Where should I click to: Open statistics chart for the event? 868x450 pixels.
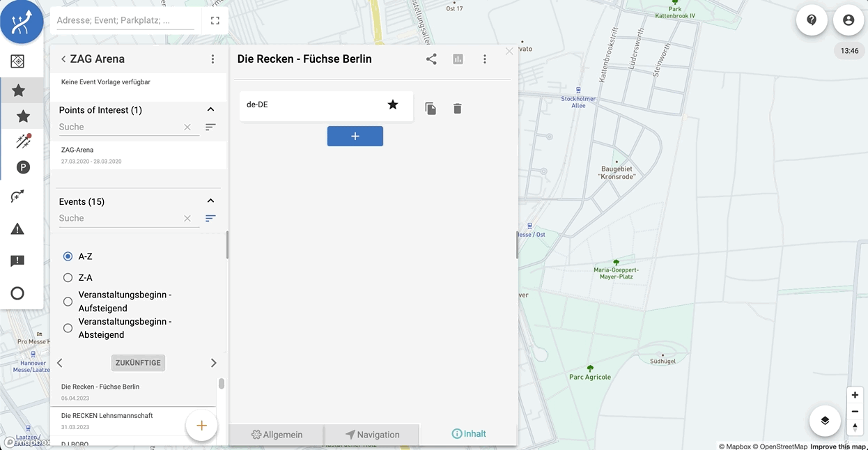[458, 59]
